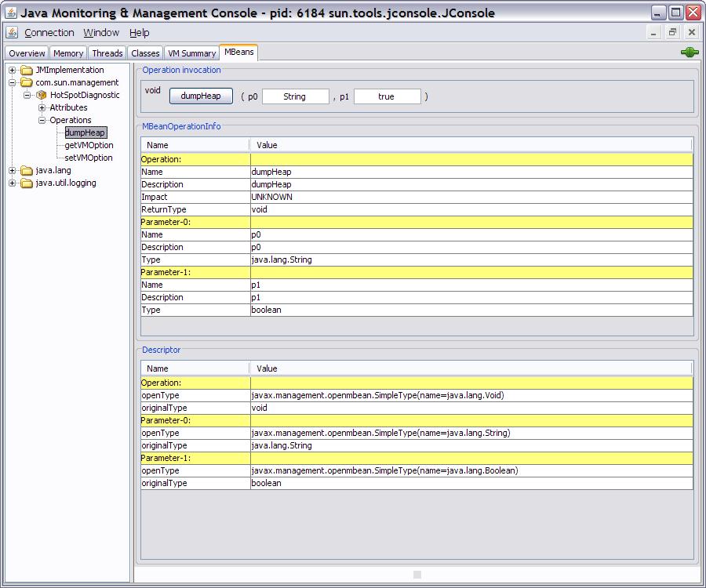
Task: Click the green connection status icon
Action: pyautogui.click(x=690, y=53)
